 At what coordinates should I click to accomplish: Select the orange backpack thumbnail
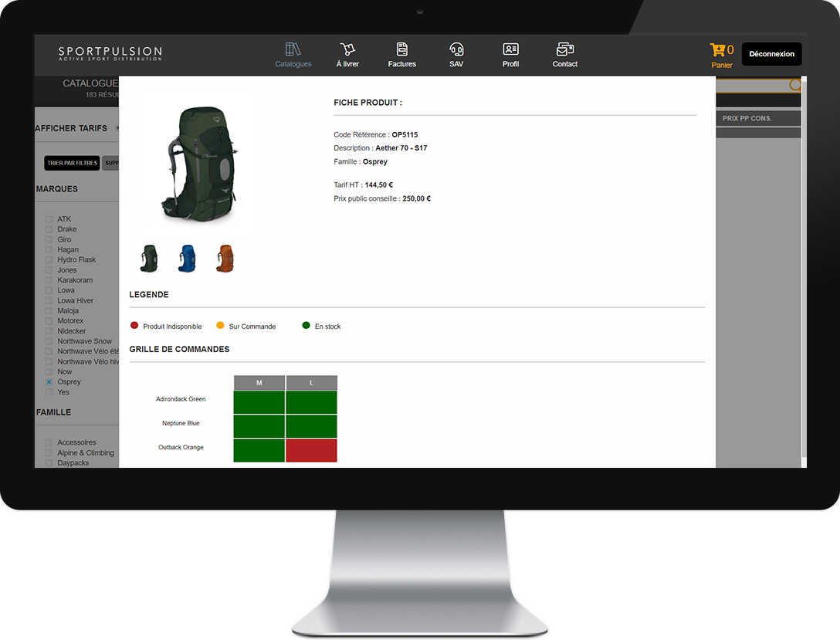tap(225, 258)
